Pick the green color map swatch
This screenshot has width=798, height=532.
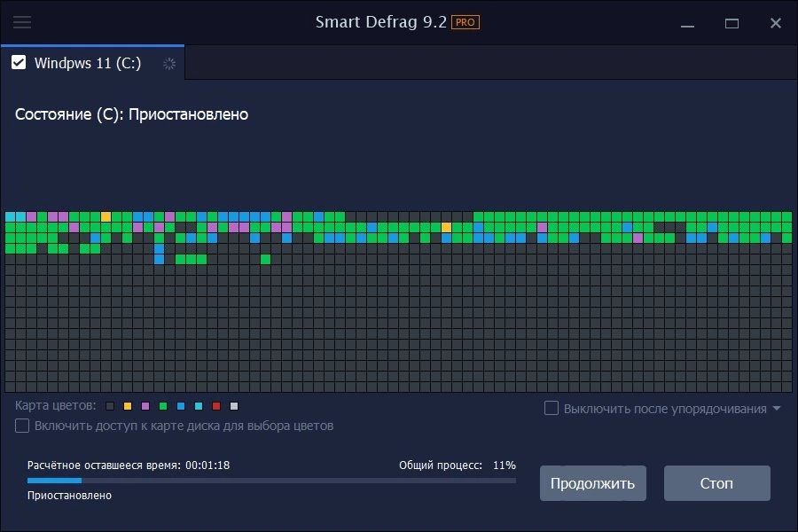(x=163, y=406)
